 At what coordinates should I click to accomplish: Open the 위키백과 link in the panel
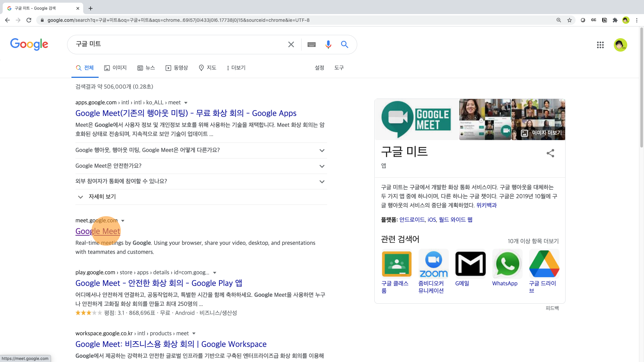click(x=486, y=205)
